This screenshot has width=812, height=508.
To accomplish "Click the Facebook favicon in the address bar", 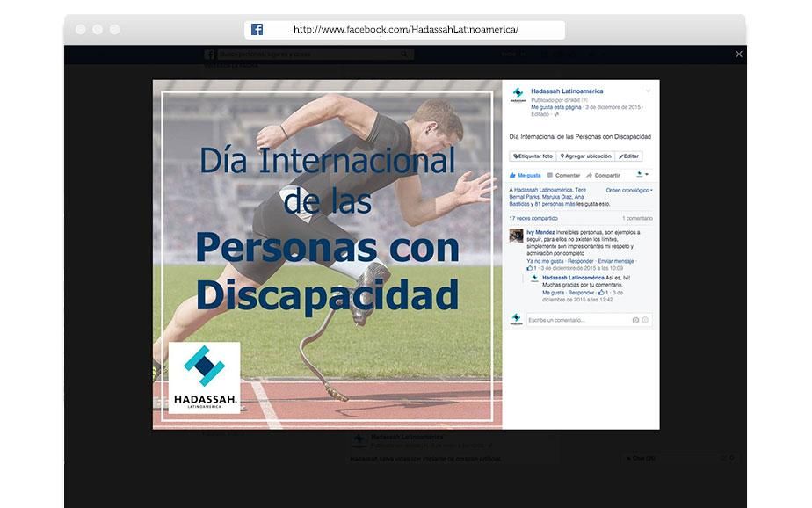I will [257, 30].
